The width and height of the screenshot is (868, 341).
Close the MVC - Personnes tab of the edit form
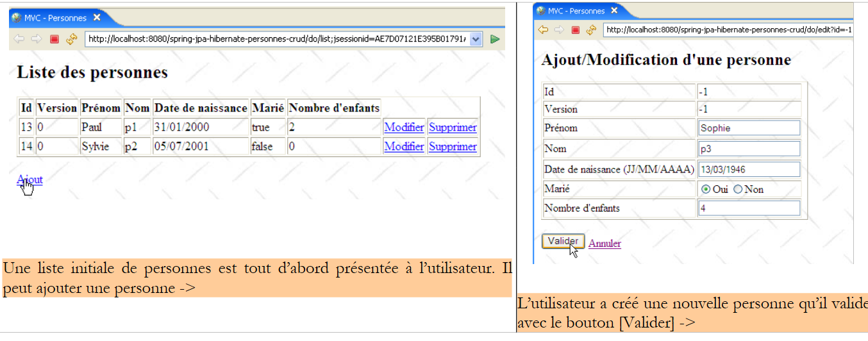614,11
